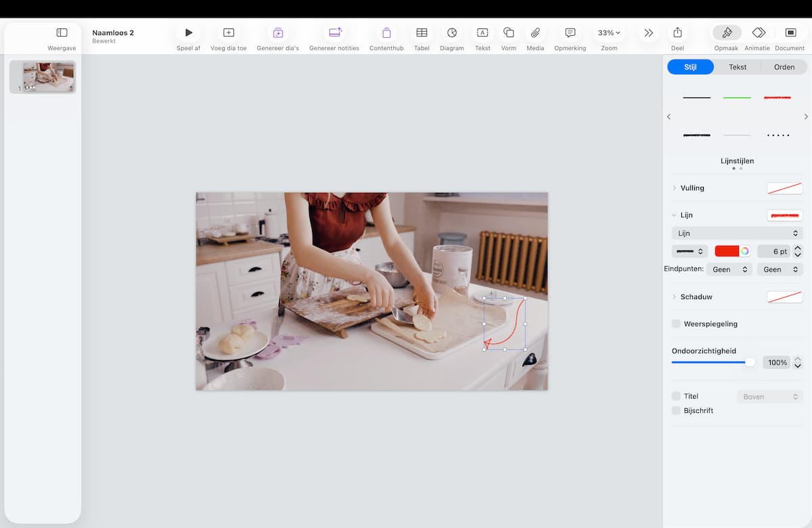Open the Lijn type dropdown
Screen dimensions: 812x528
(x=737, y=233)
